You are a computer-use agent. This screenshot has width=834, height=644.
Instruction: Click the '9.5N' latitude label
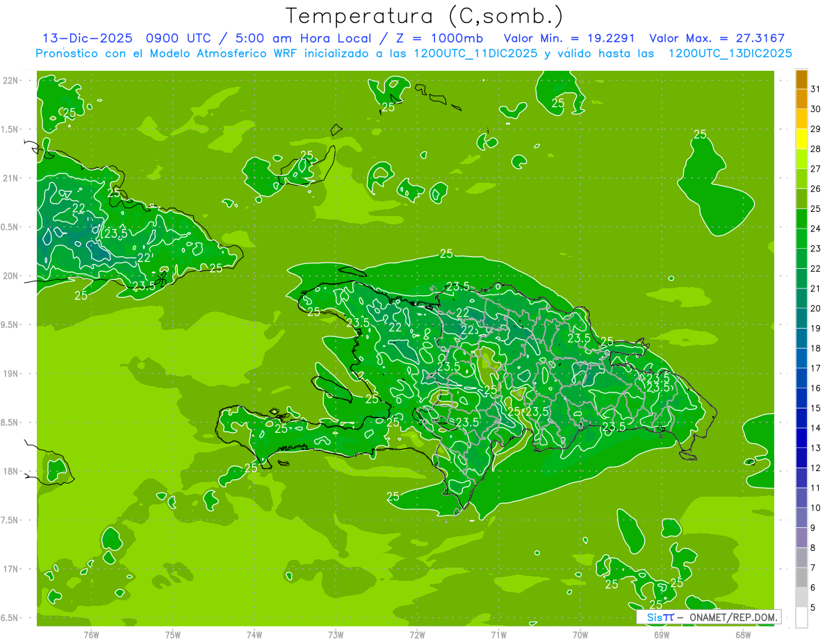click(10, 324)
